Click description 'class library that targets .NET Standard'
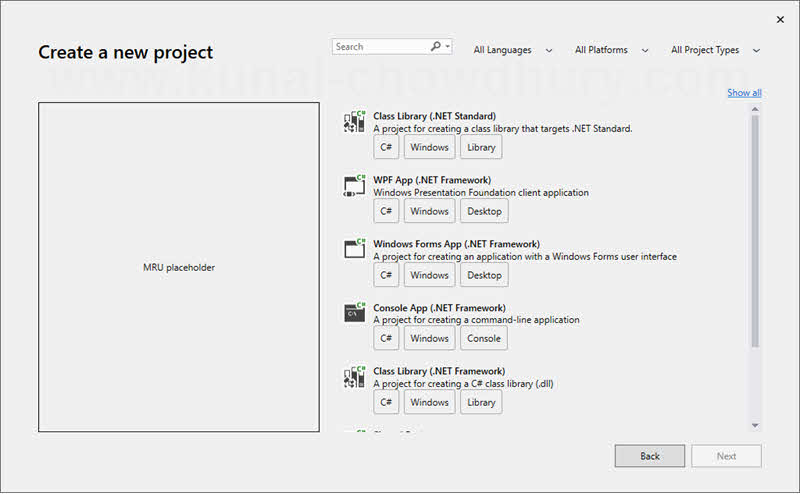The height and width of the screenshot is (494, 800). (503, 129)
